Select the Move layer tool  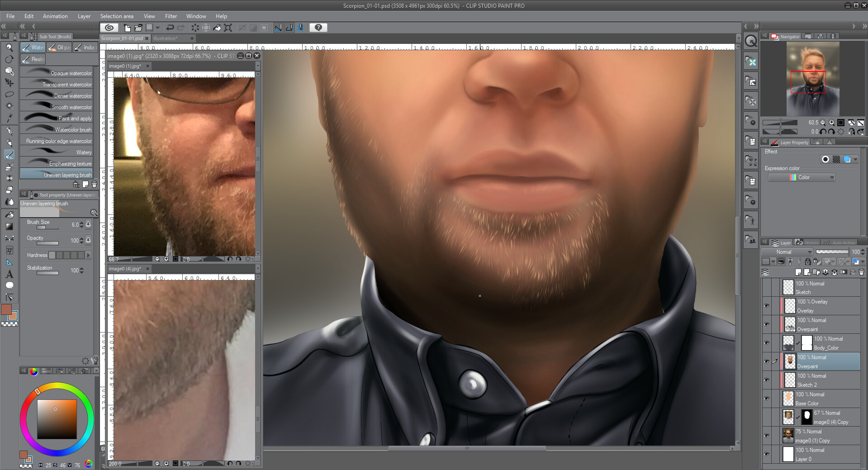point(9,83)
